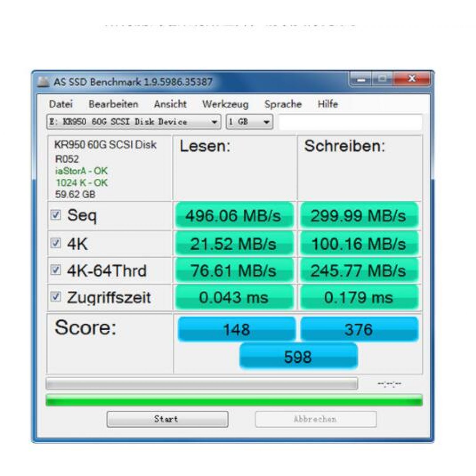This screenshot has height=476, width=476.
Task: Open the Datei menu
Action: [x=61, y=104]
